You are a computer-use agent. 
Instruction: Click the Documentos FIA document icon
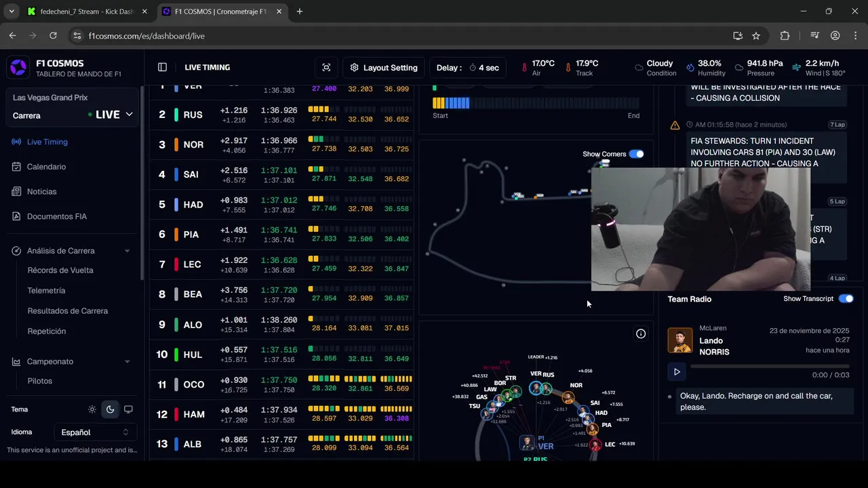click(16, 216)
